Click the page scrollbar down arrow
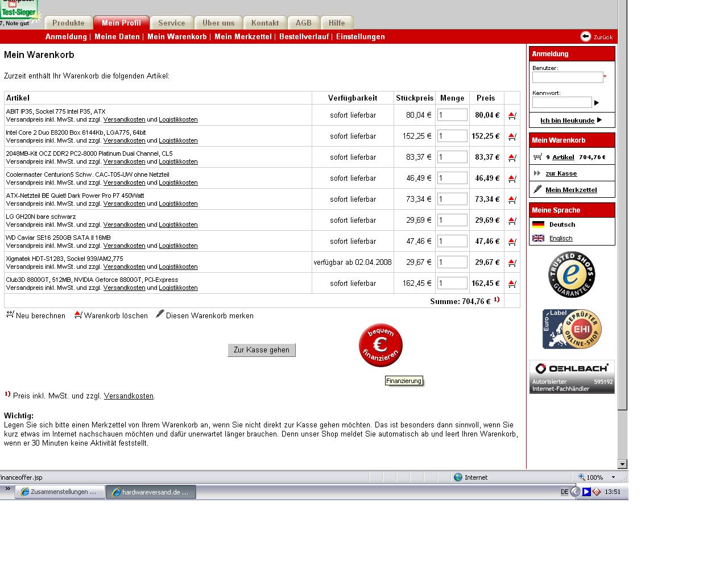 (622, 464)
